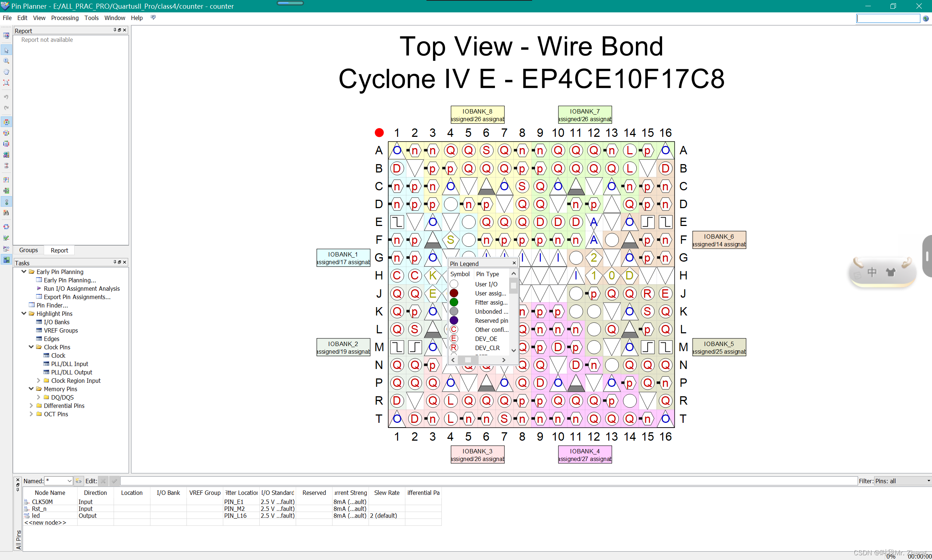Expand the Differential Pins folder

tap(31, 406)
